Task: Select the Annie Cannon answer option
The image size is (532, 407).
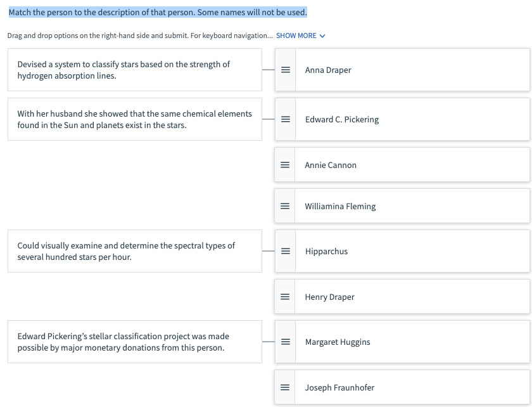Action: (402, 165)
